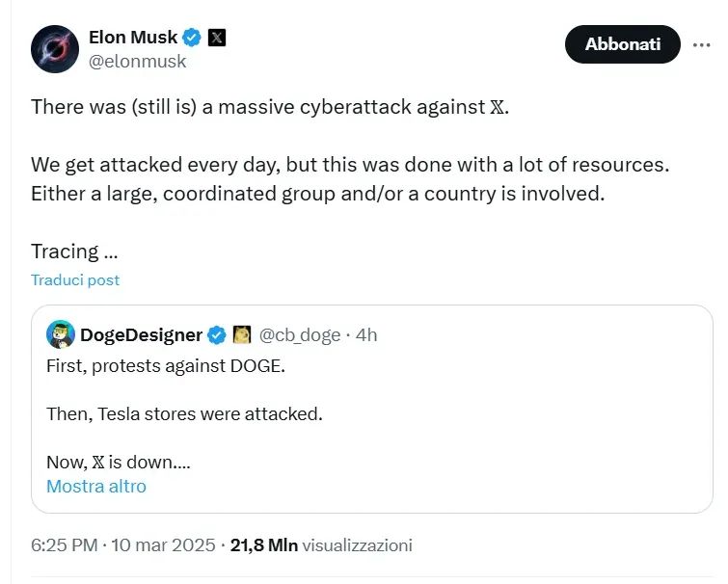Click the 'Tesla stores were attacked' line
The image size is (728, 584).
point(184,414)
